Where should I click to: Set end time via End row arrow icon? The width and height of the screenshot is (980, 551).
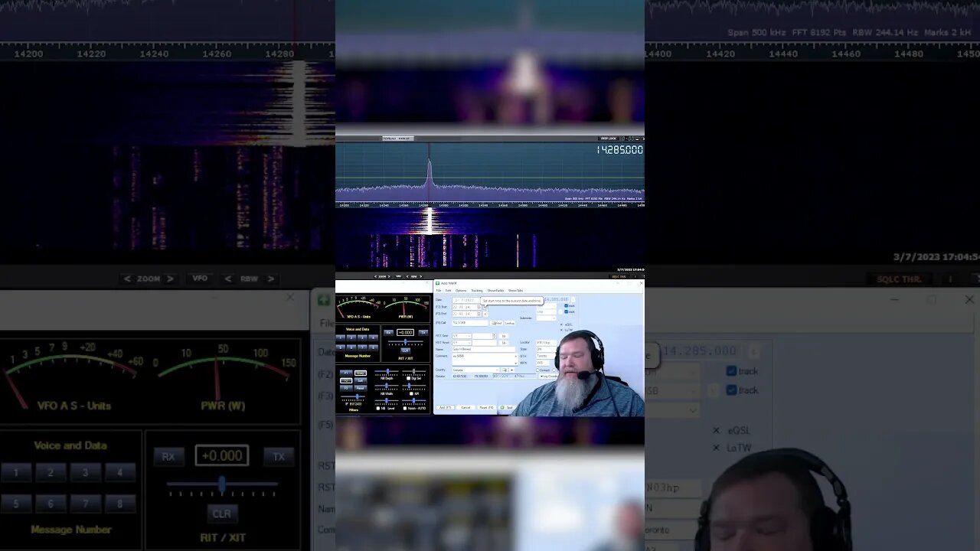click(x=485, y=314)
